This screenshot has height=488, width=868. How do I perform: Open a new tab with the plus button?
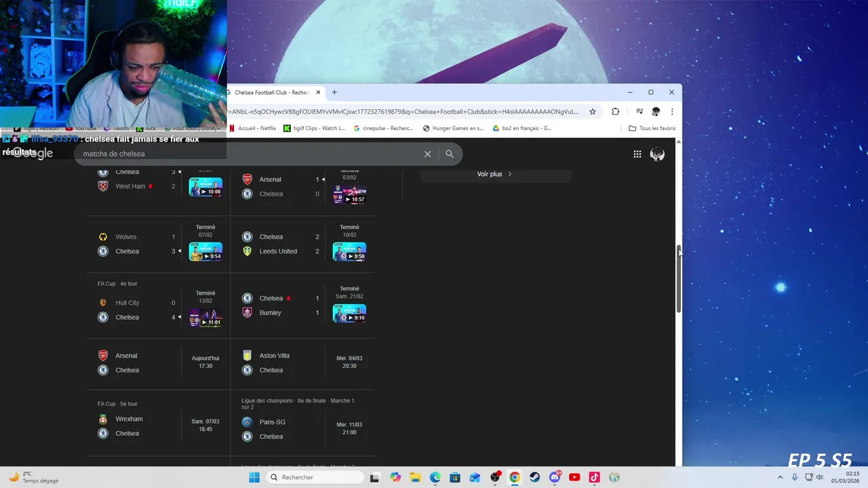(334, 92)
